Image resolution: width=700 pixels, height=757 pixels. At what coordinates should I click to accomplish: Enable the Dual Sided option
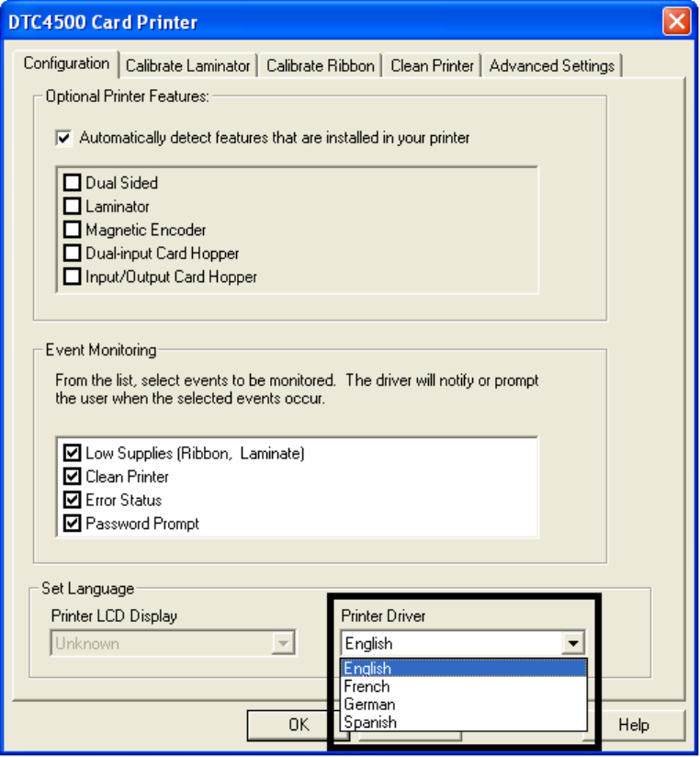[x=73, y=183]
